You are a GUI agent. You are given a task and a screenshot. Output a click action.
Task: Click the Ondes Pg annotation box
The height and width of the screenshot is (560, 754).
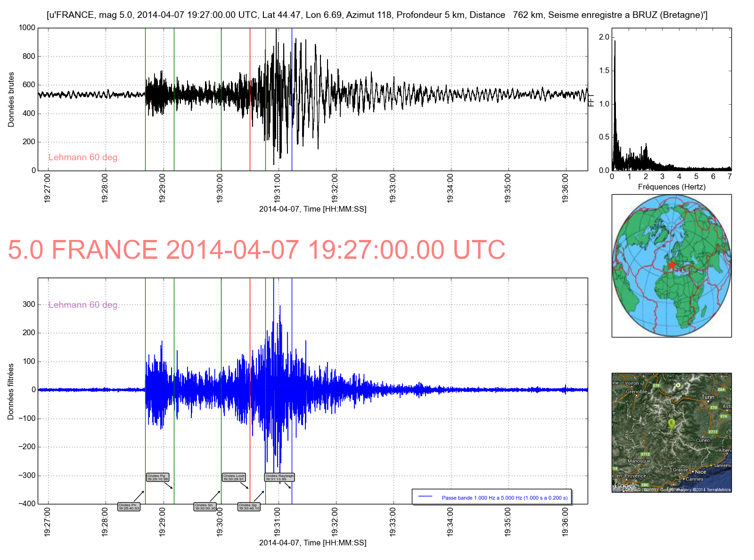(157, 478)
